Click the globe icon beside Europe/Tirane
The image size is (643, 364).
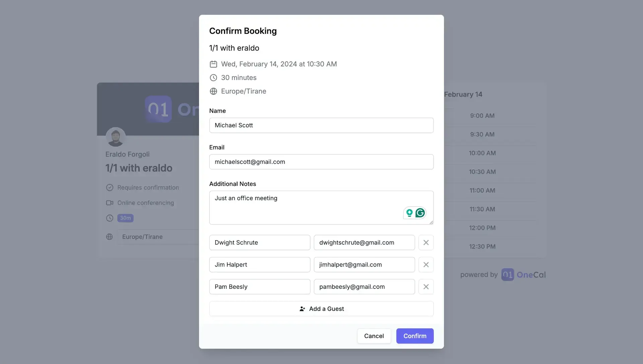click(213, 91)
